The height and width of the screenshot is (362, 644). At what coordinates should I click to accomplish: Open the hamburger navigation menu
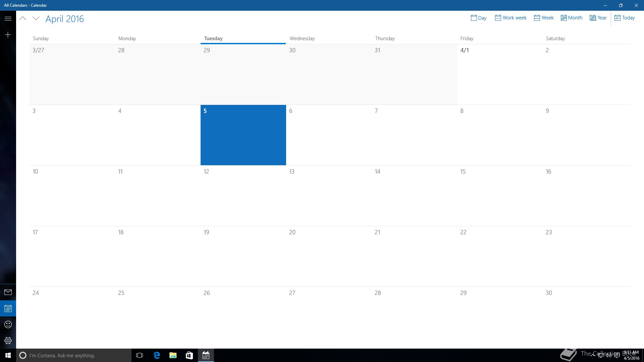tap(8, 19)
